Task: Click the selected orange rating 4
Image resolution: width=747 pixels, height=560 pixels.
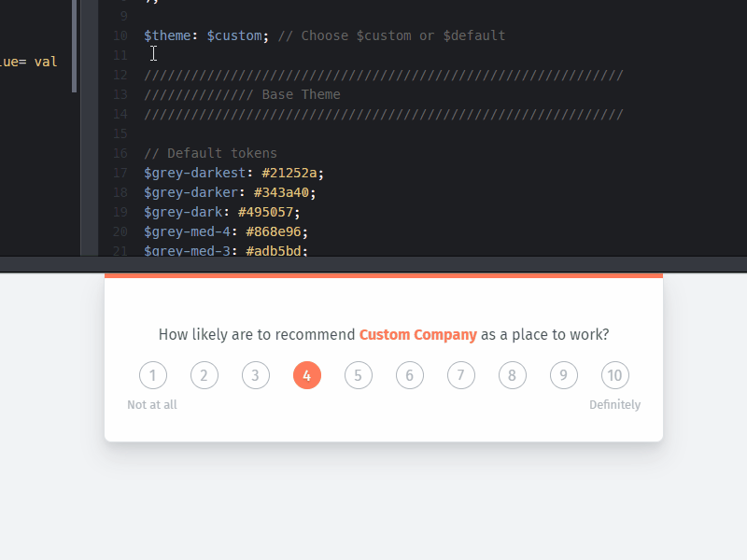Action: pyautogui.click(x=307, y=375)
